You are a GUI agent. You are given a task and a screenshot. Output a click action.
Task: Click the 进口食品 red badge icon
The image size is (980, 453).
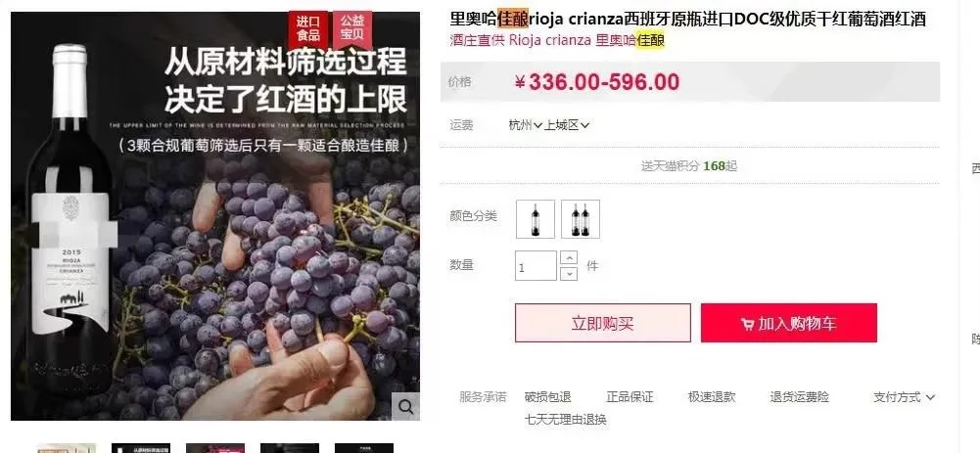point(308,28)
